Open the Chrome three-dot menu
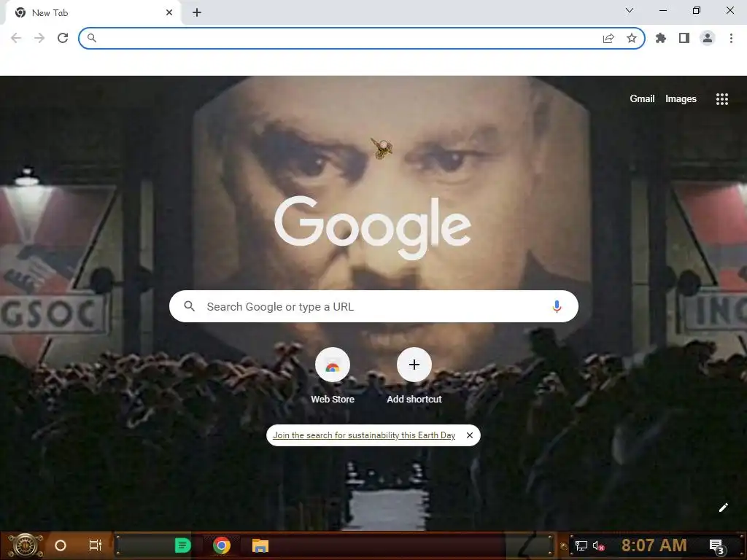This screenshot has height=560, width=747. (x=731, y=38)
